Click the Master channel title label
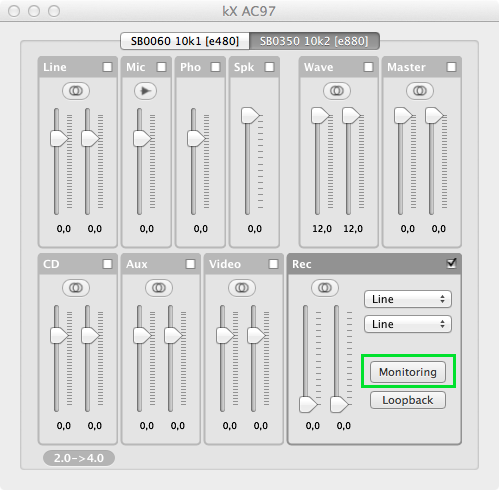The height and width of the screenshot is (490, 499). click(x=406, y=67)
